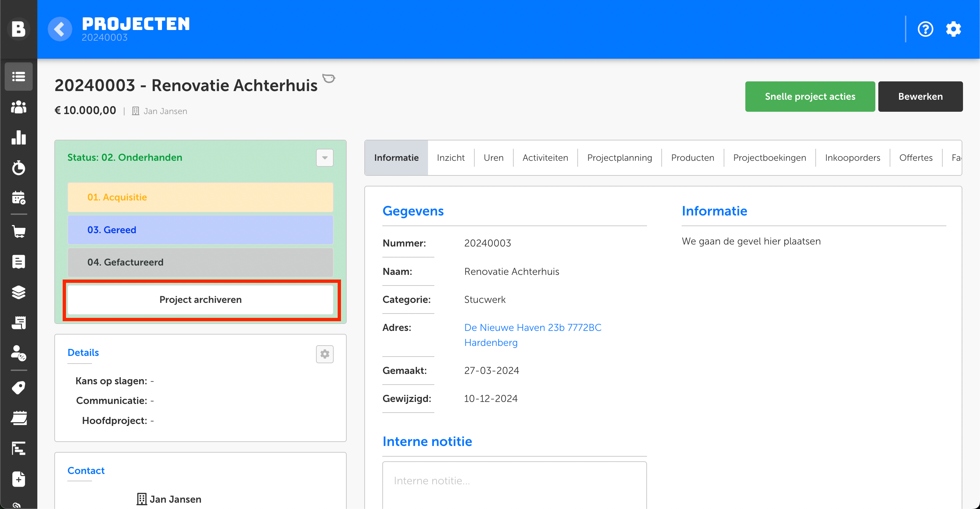This screenshot has height=509, width=980.
Task: Click the bird icon beside the project title
Action: tap(329, 78)
